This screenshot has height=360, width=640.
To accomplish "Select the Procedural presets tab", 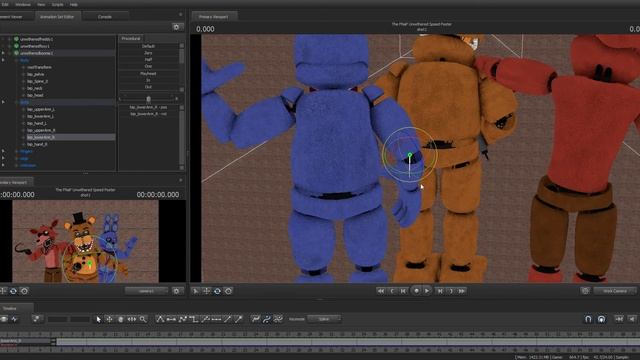I will coord(131,38).
